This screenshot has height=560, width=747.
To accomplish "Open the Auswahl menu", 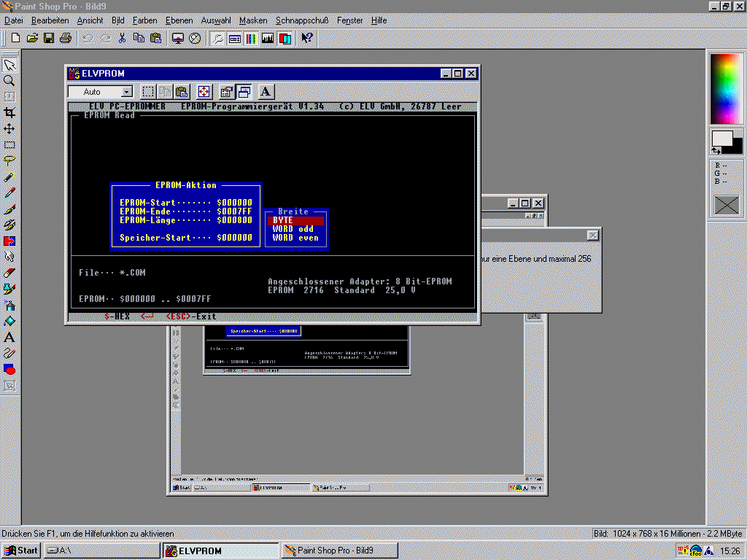I will [x=216, y=20].
